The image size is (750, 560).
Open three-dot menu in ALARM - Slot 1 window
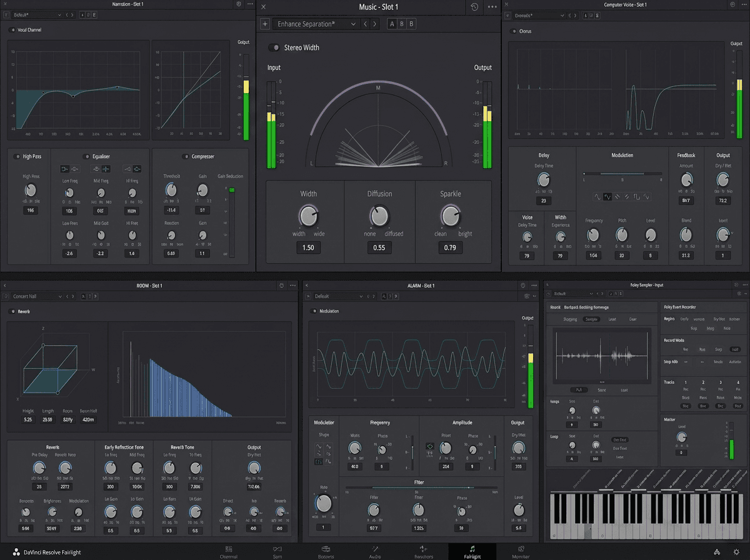(532, 286)
